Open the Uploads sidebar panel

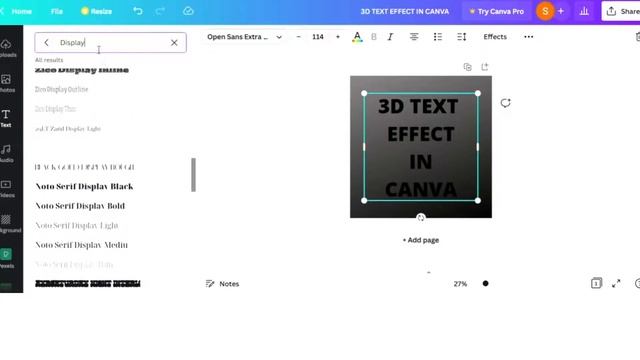7,48
